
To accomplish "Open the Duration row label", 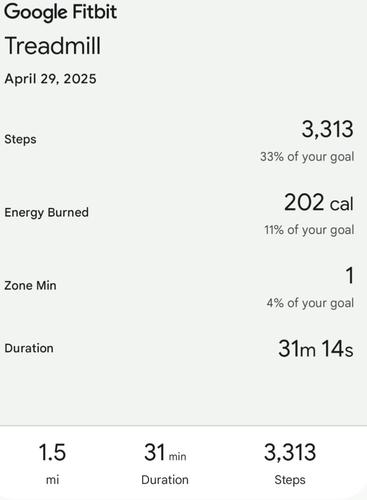I will (29, 348).
